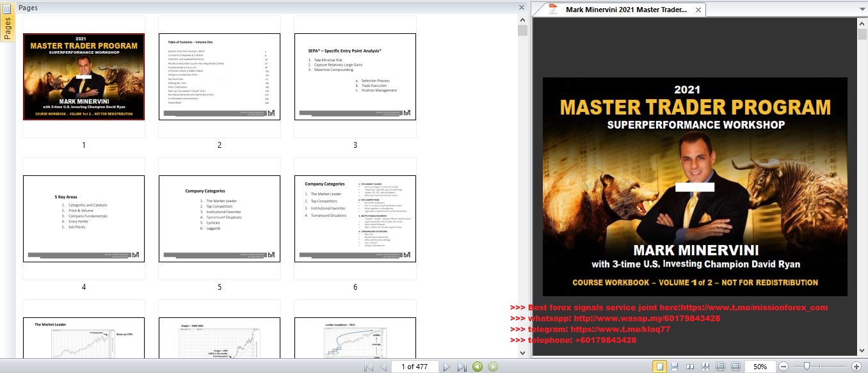Click the thumbnail panel scrollbar thumb

[522, 31]
